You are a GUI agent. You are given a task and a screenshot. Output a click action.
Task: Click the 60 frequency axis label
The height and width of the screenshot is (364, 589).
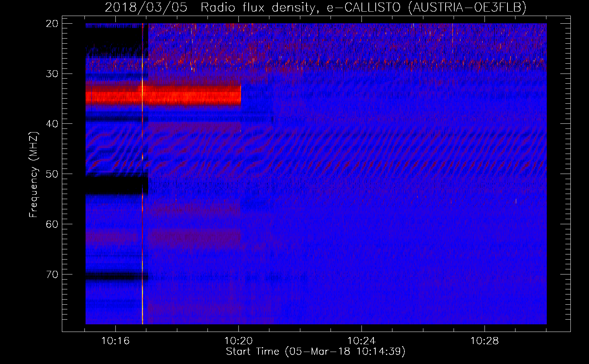point(52,224)
